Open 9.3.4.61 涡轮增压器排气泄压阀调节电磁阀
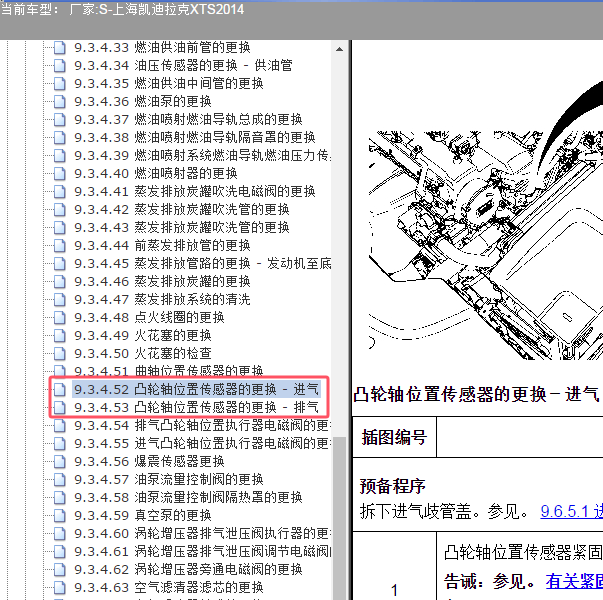Image resolution: width=603 pixels, height=600 pixels. (x=202, y=551)
